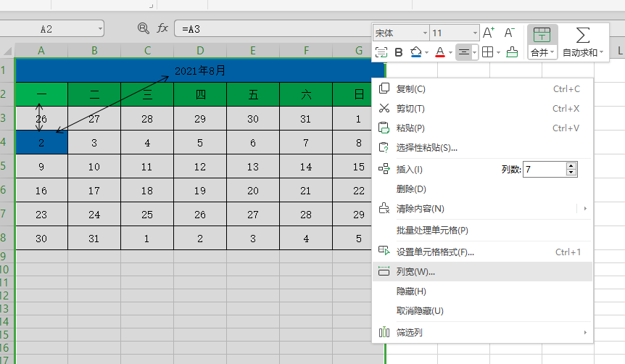The width and height of the screenshot is (625, 364).
Task: Select 隐藏(H) to hide columns
Action: click(x=482, y=291)
